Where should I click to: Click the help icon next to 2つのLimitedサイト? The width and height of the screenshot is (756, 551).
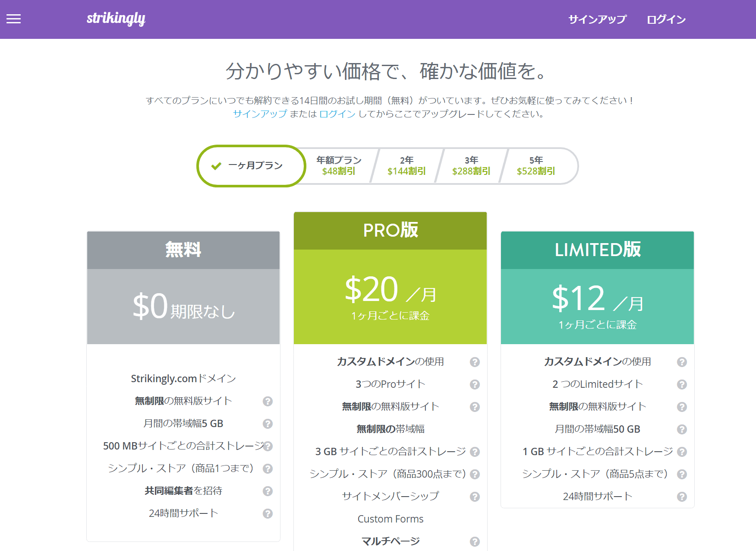682,384
